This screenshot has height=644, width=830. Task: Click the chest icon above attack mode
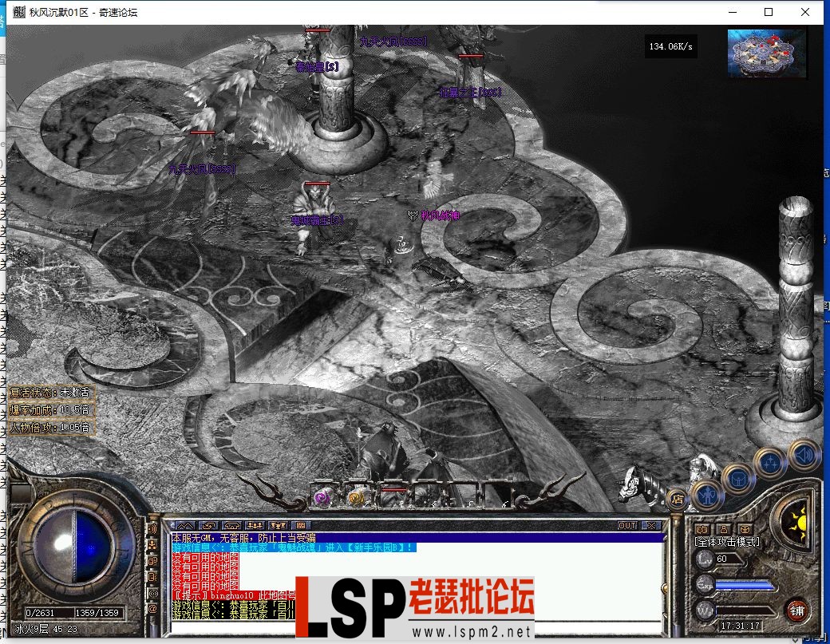pyautogui.click(x=745, y=529)
